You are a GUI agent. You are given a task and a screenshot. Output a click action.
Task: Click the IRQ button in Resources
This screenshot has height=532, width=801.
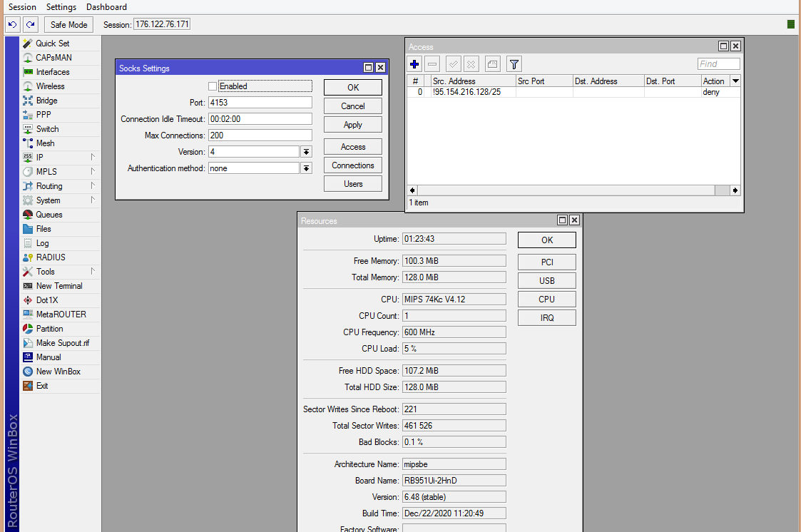(547, 317)
